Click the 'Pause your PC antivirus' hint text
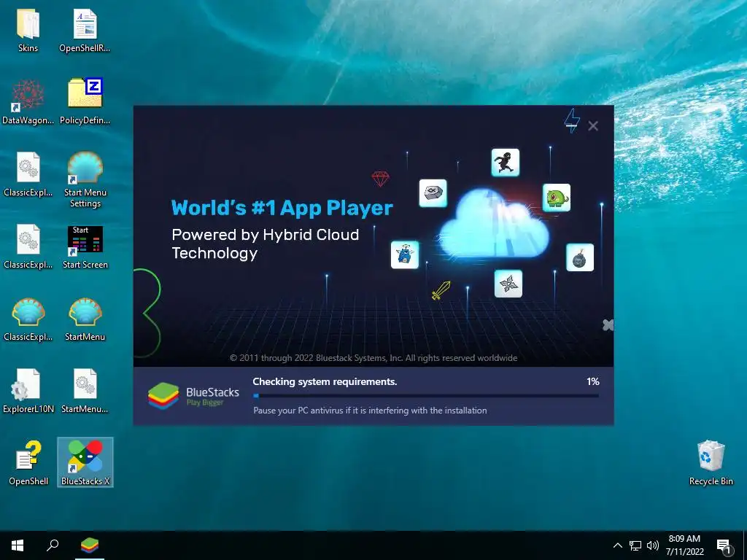The height and width of the screenshot is (560, 747). coord(370,410)
